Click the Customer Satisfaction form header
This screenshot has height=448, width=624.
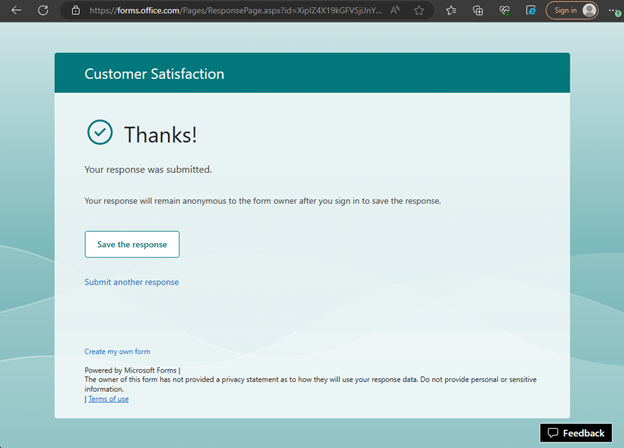[x=154, y=74]
